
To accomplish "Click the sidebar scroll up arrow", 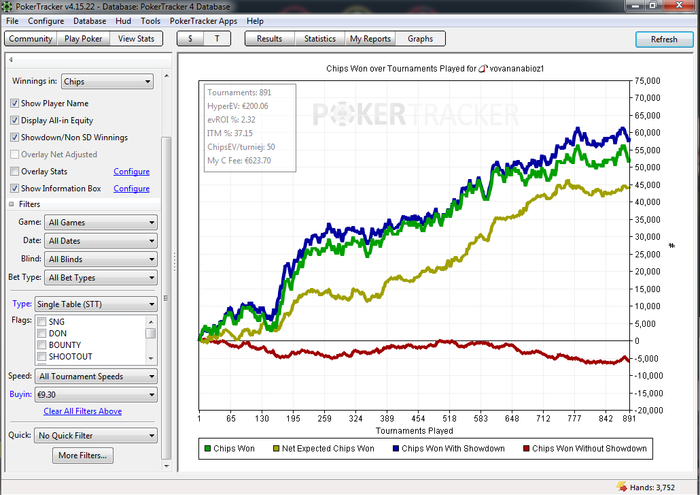I will pos(167,76).
